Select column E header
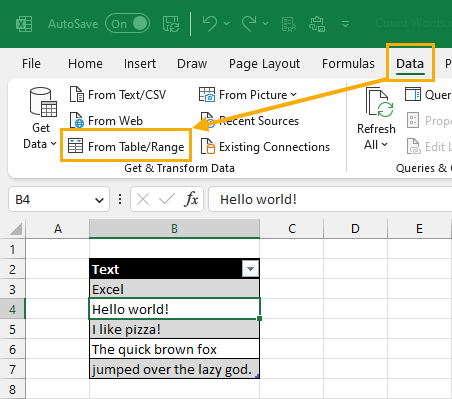 pyautogui.click(x=419, y=229)
